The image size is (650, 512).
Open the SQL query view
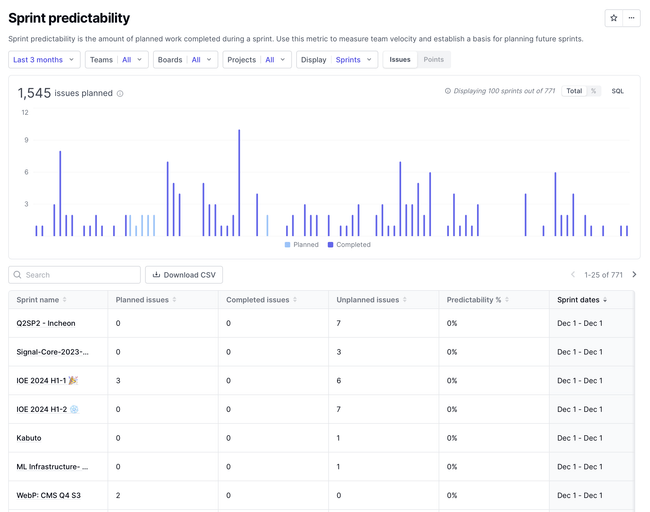click(617, 91)
